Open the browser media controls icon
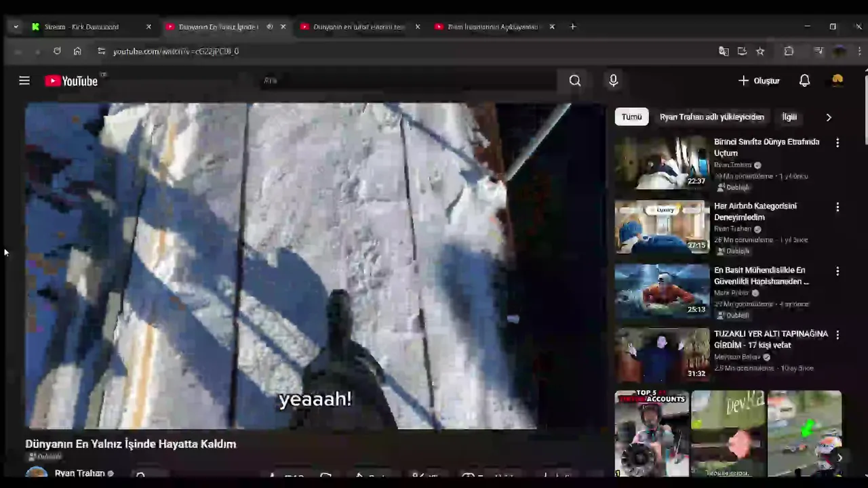 click(818, 52)
